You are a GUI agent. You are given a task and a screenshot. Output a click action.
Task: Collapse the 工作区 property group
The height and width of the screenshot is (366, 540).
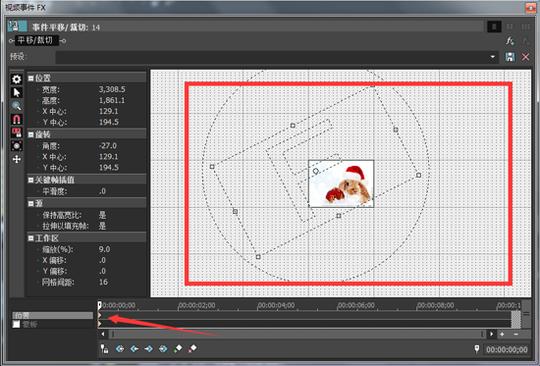pos(31,238)
